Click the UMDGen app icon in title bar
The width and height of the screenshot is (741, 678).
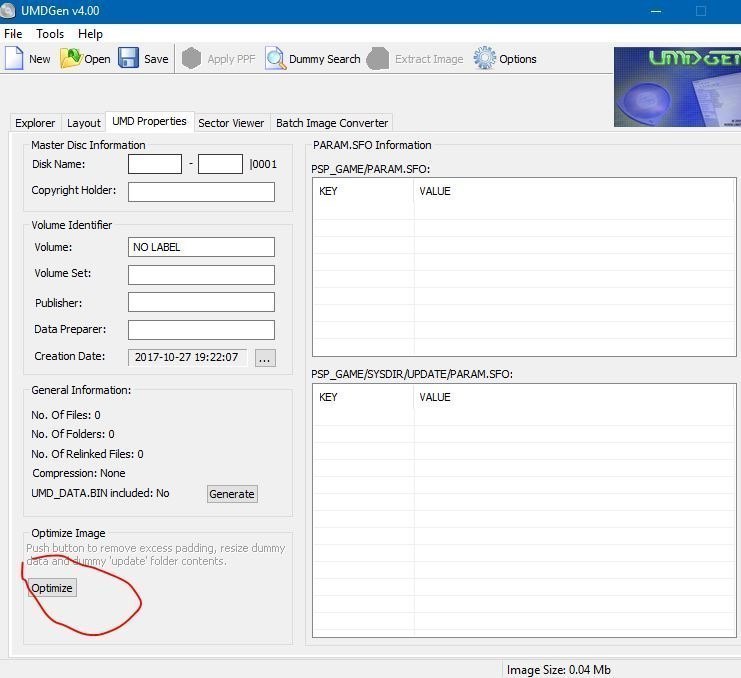[8, 10]
